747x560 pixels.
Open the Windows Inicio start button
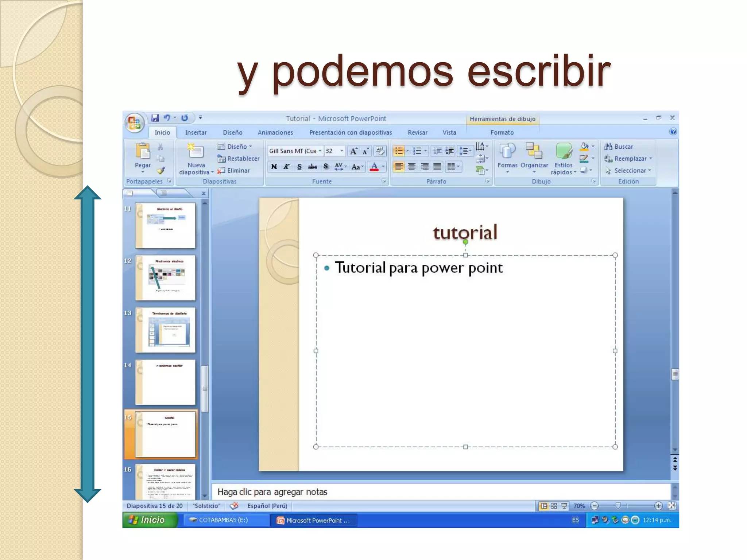[150, 520]
